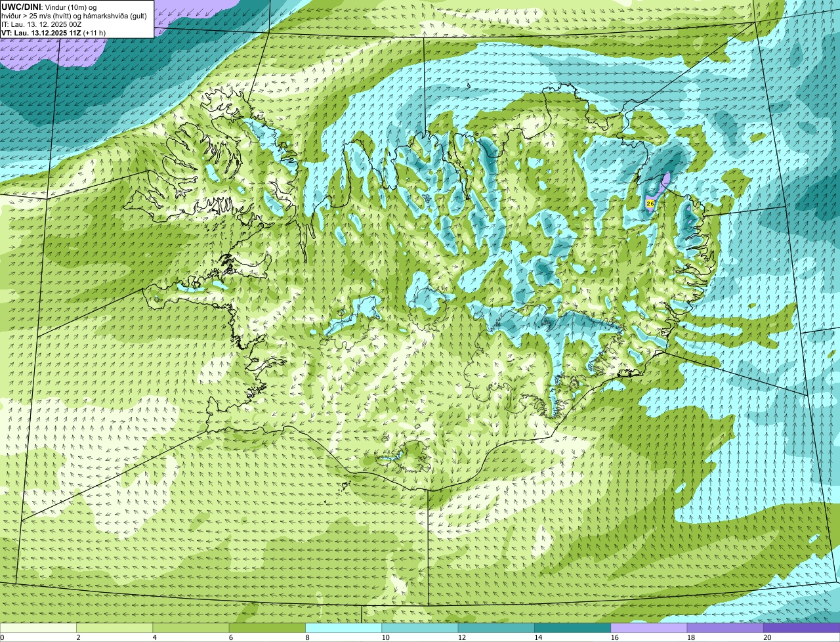Pick the medium green 4–6 m/s swatch
This screenshot has width=840, height=642.
pos(191,628)
